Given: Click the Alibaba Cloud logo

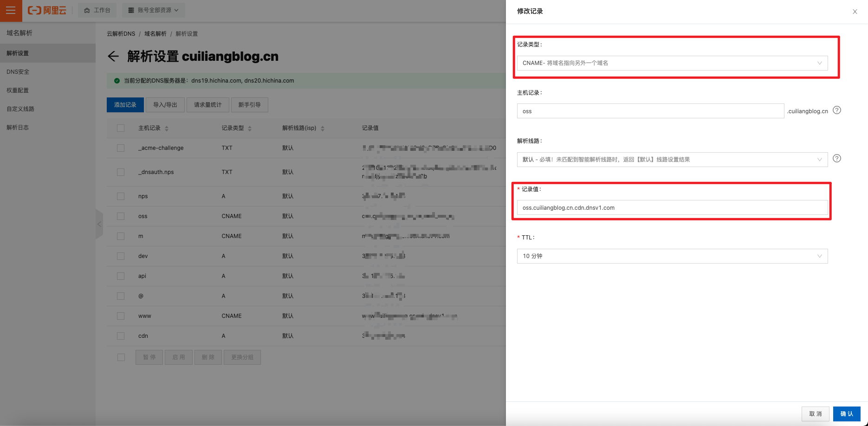Looking at the screenshot, I should pos(47,10).
